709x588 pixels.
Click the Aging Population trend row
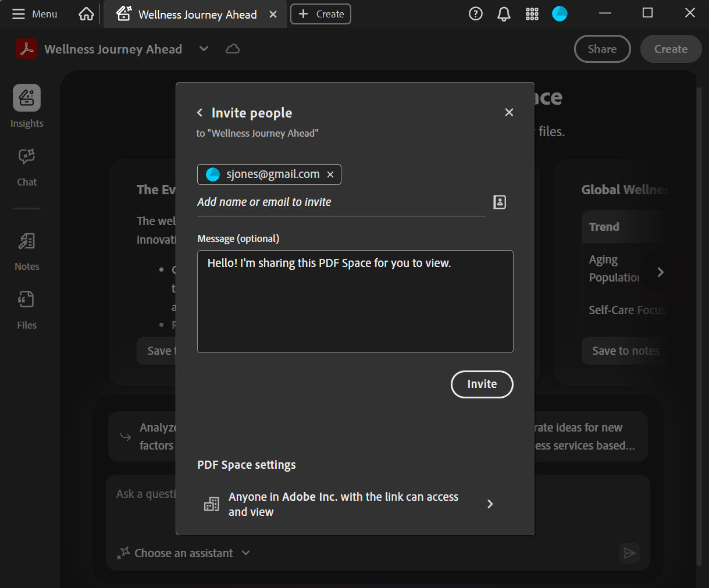(x=614, y=269)
